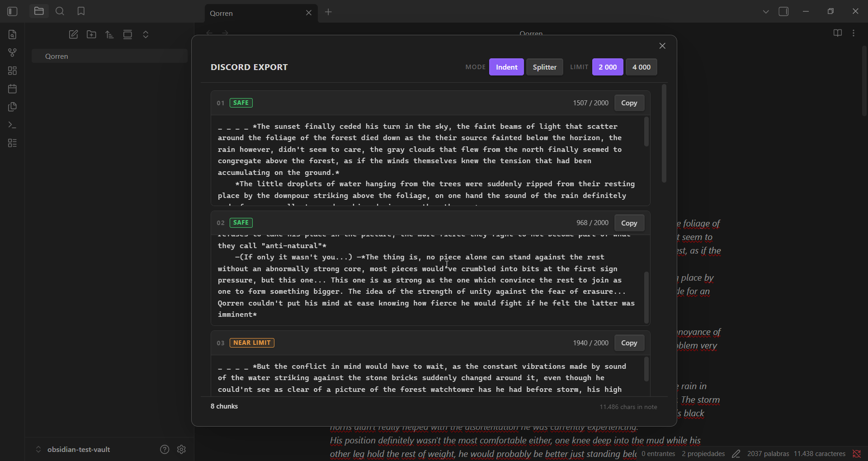Copy chunk 01
This screenshot has width=868, height=461.
point(629,103)
